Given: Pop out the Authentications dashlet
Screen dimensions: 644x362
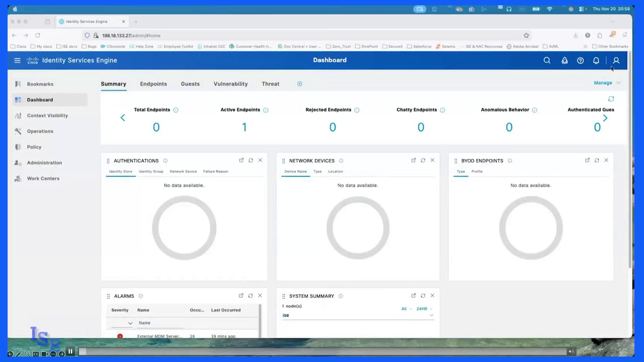Looking at the screenshot, I should pyautogui.click(x=241, y=160).
